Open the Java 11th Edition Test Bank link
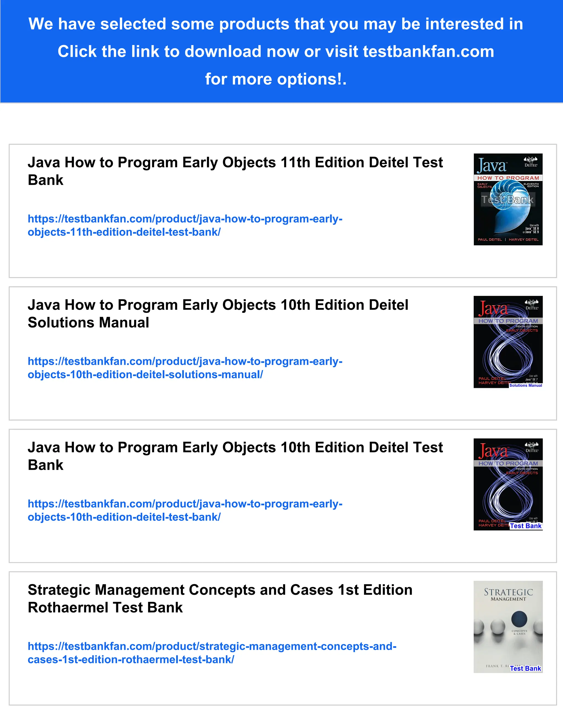Viewport: 563px width, 728px height. coord(185,225)
